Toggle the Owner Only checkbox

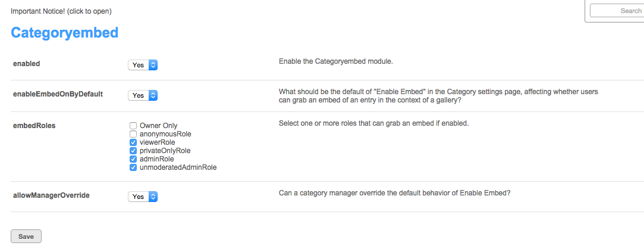(133, 126)
